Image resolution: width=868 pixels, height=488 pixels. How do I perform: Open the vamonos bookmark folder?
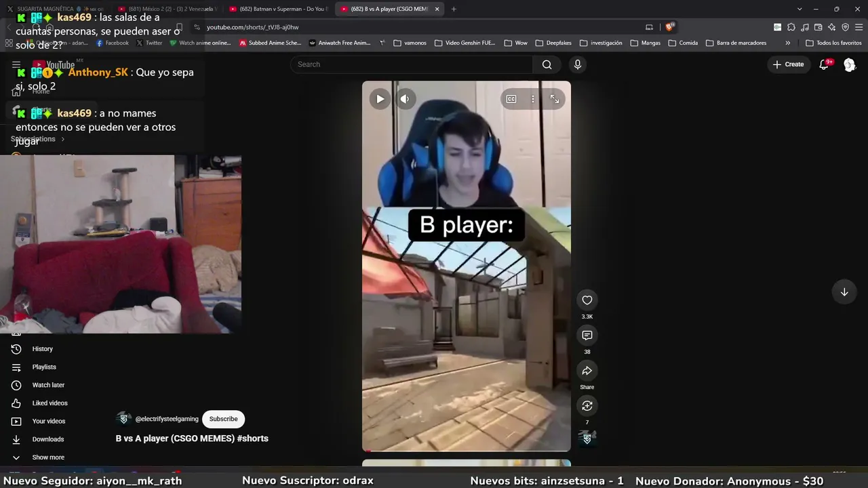coord(410,43)
